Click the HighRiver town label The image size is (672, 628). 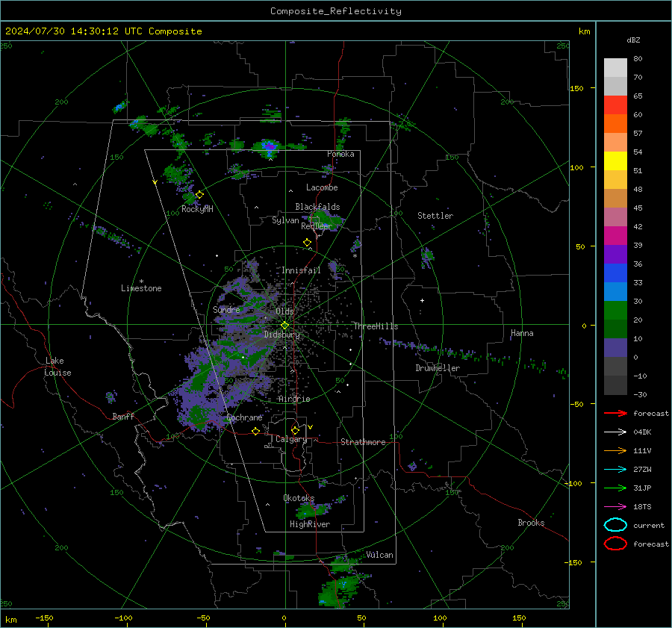coord(310,524)
